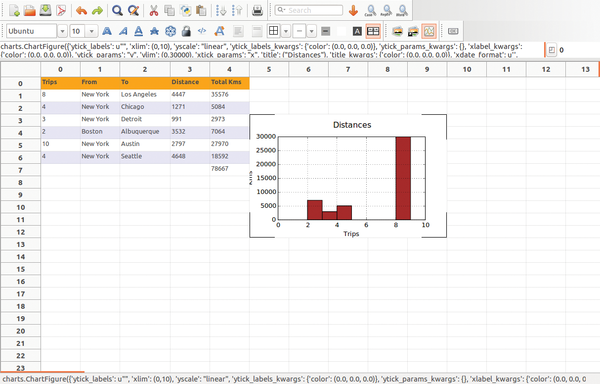Click the scissors Cut icon
Image resolution: width=600 pixels, height=384 pixels.
coord(153,10)
